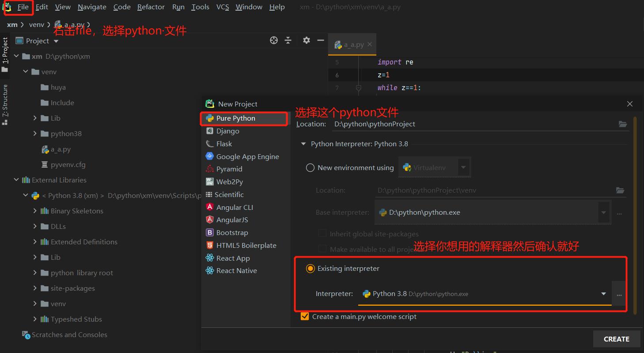Hide the Project panel with the minus icon
The height and width of the screenshot is (353, 644).
point(321,41)
